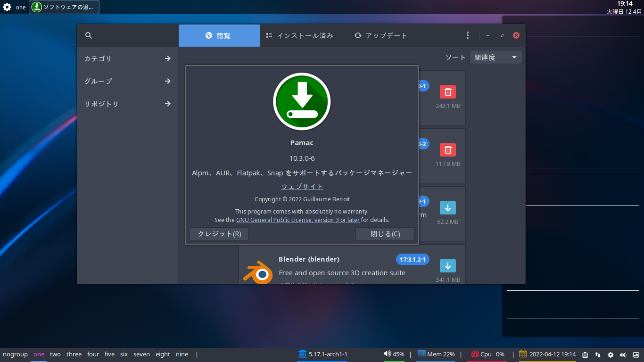Image resolution: width=644 pixels, height=362 pixels.
Task: Install the 62.2 MB package via download arrow
Action: coord(448,208)
